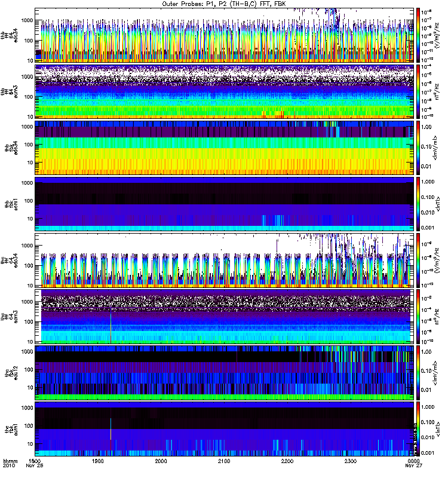
Task: Select the 2100 time axis tick label
Action: click(x=224, y=461)
